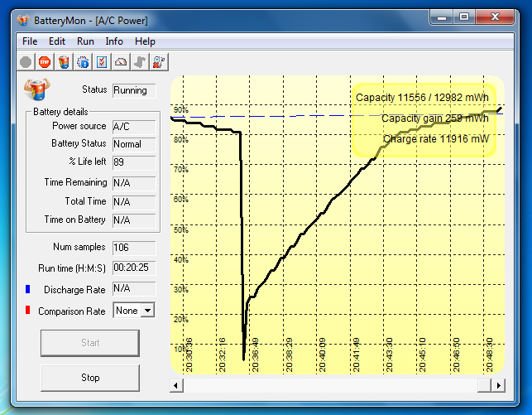Click the Time Remaining N/A field
The image size is (532, 415).
click(134, 183)
